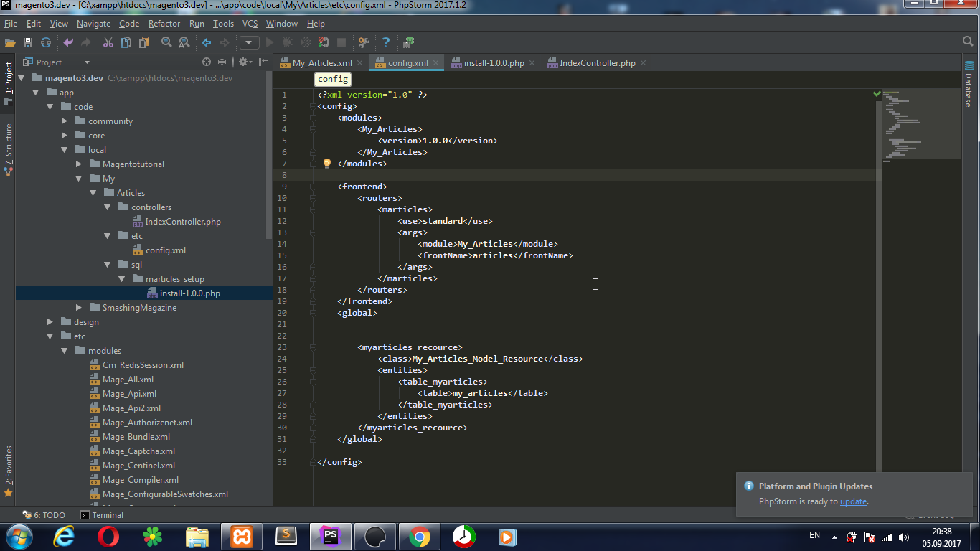Click the Collapse All icon in Project panel
980x551 pixels.
pos(222,62)
